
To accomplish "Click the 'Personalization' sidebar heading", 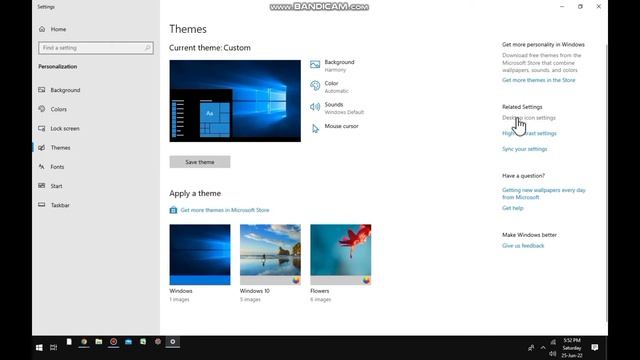I will tap(58, 67).
